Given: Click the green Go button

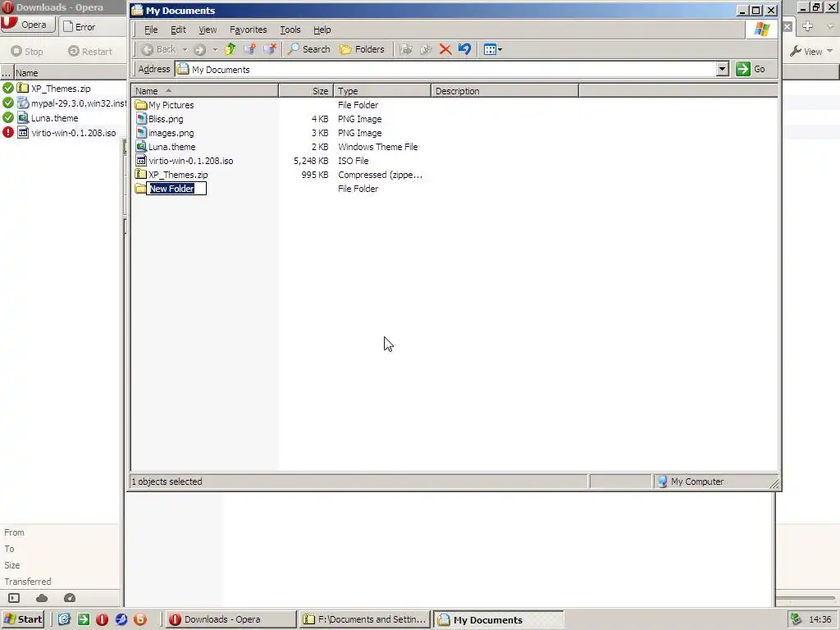Looking at the screenshot, I should coord(751,69).
